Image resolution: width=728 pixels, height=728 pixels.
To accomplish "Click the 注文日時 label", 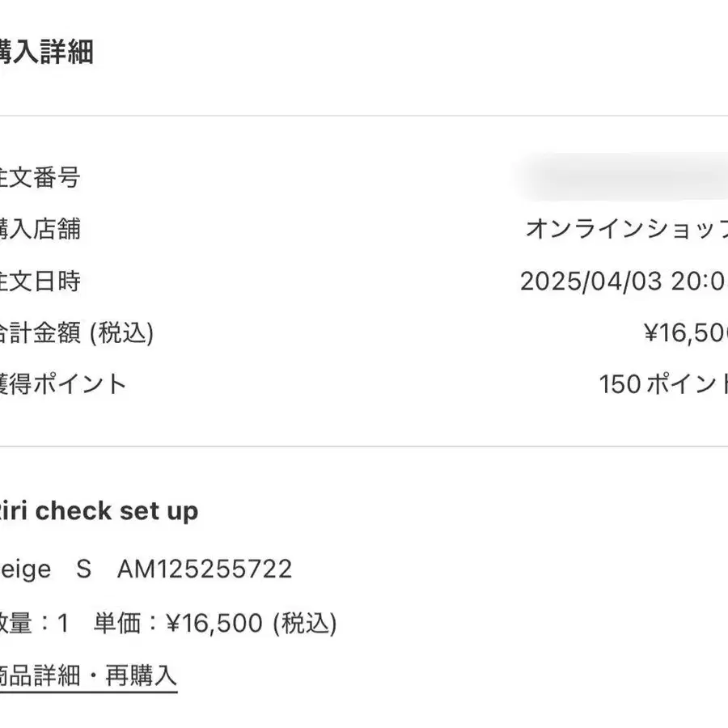I will pos(40,281).
